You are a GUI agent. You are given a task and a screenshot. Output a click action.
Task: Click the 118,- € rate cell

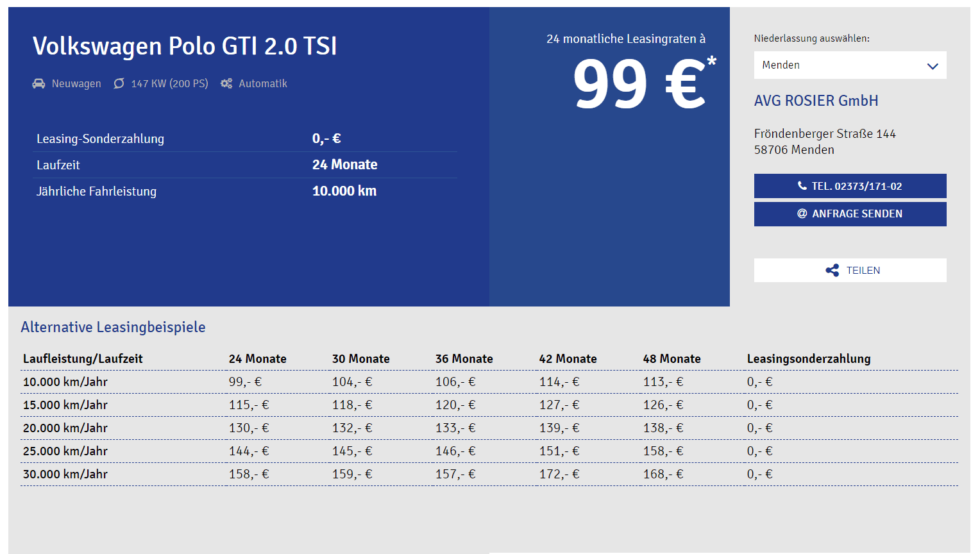[x=352, y=405]
